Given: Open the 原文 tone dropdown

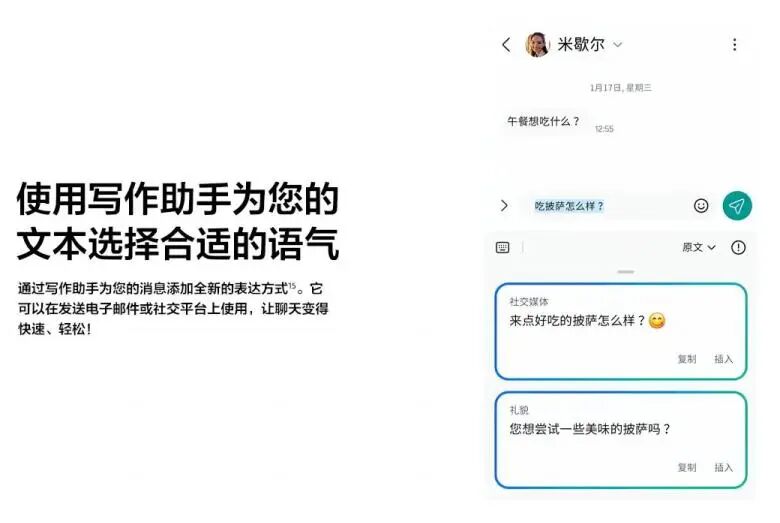Looking at the screenshot, I should 698,247.
